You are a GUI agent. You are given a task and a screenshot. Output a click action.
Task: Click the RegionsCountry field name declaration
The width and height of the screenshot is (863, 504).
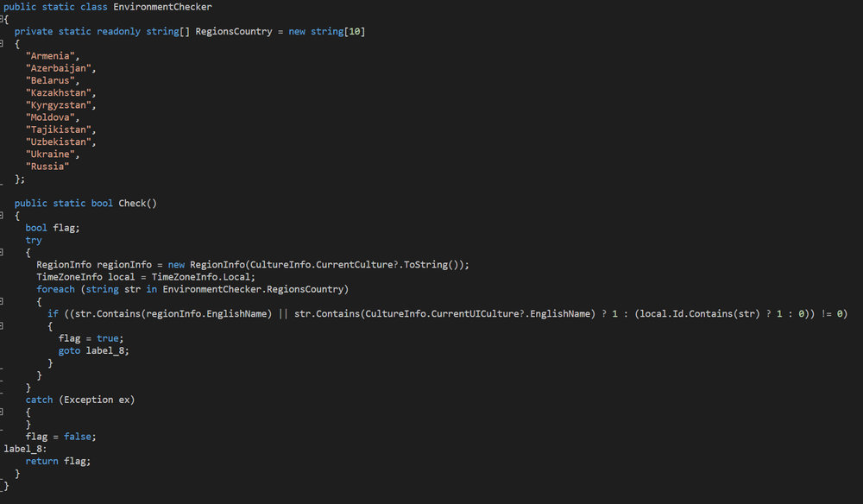click(233, 32)
